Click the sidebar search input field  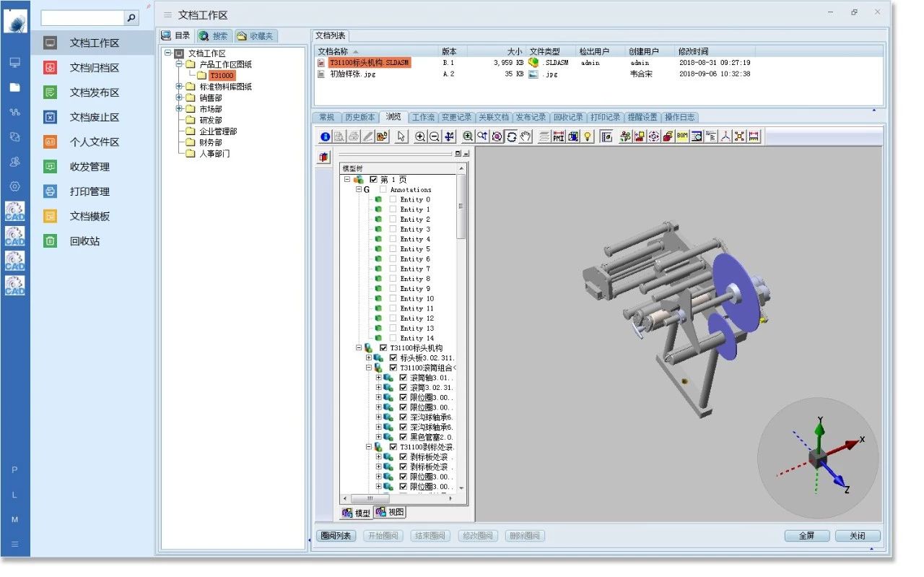coord(83,17)
